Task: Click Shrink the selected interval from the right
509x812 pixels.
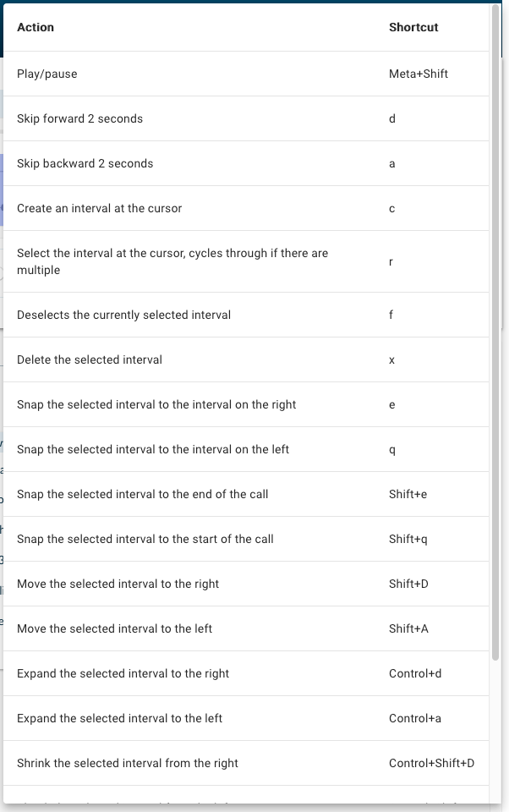Action: [x=128, y=763]
